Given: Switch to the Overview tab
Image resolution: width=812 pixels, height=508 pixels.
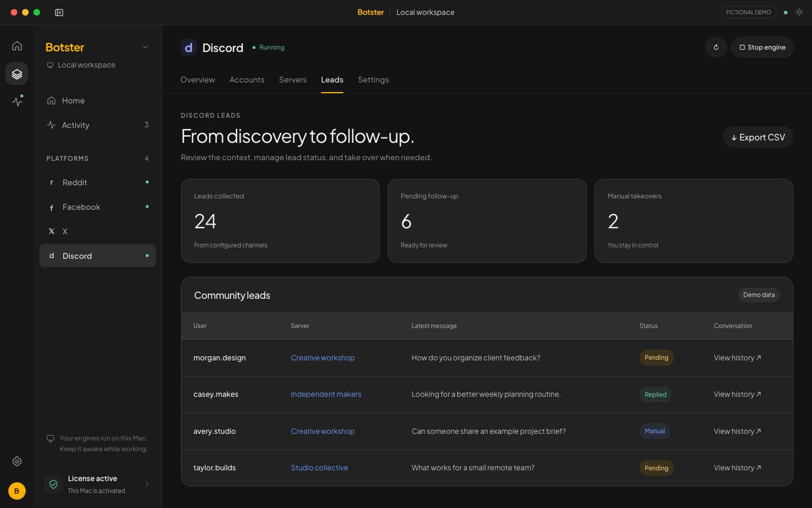Looking at the screenshot, I should click(x=198, y=79).
